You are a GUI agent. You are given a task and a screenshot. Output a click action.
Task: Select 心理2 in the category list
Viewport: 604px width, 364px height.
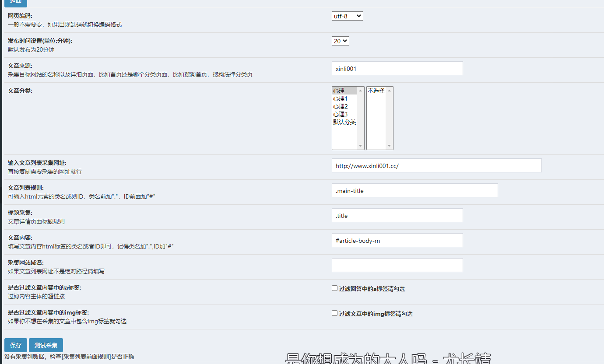click(x=344, y=106)
